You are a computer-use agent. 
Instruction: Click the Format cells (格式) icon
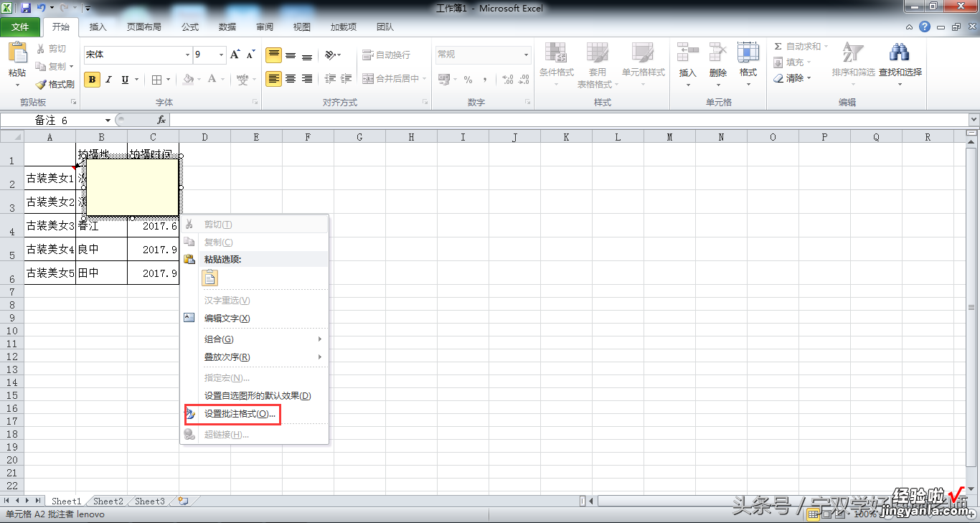tap(748, 52)
